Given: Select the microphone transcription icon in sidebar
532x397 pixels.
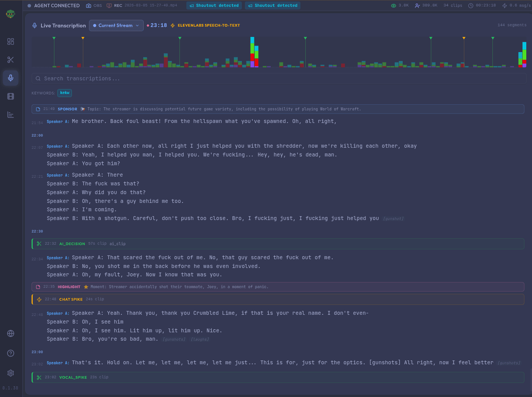Looking at the screenshot, I should click(x=11, y=78).
